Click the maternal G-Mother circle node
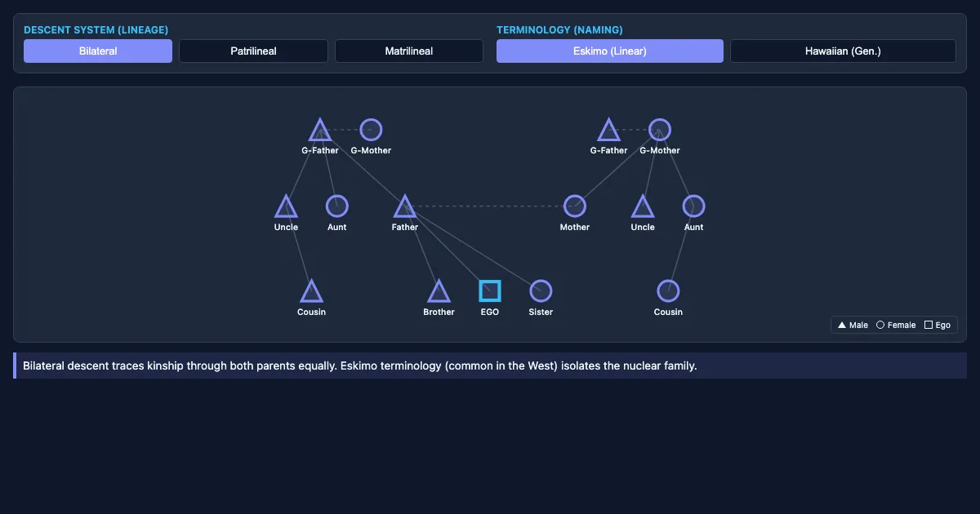 pos(660,130)
